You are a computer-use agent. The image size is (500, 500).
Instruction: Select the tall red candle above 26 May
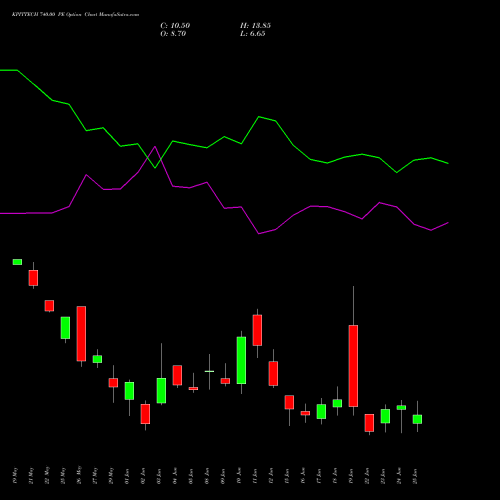coord(81,333)
